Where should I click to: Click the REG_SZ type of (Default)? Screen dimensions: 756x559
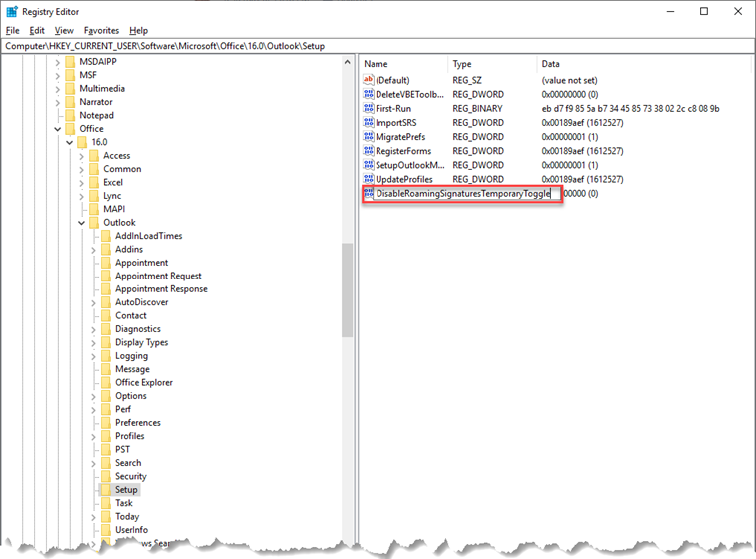pyautogui.click(x=467, y=80)
